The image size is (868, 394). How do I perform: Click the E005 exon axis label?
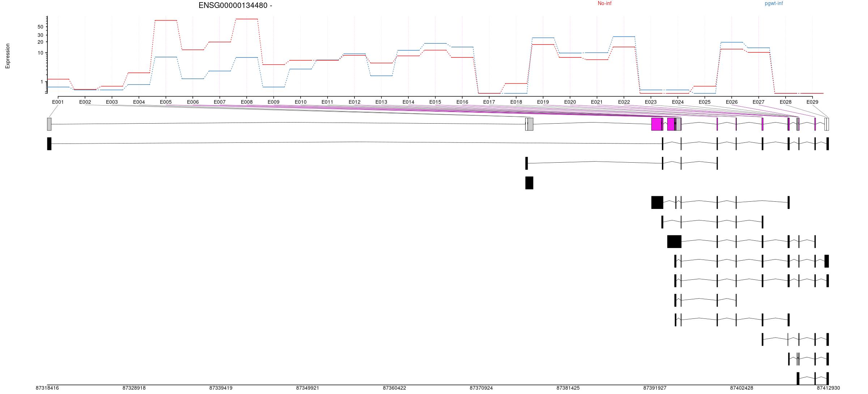[x=166, y=102]
